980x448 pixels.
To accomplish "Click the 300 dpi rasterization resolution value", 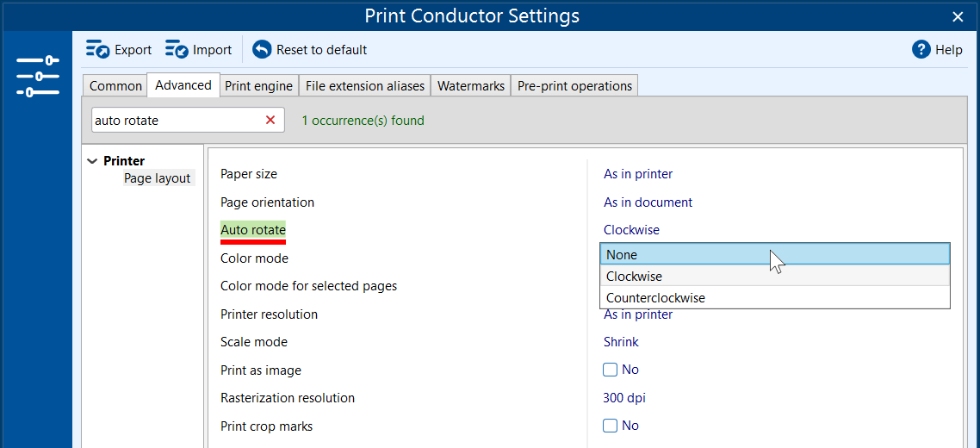I will tap(624, 398).
